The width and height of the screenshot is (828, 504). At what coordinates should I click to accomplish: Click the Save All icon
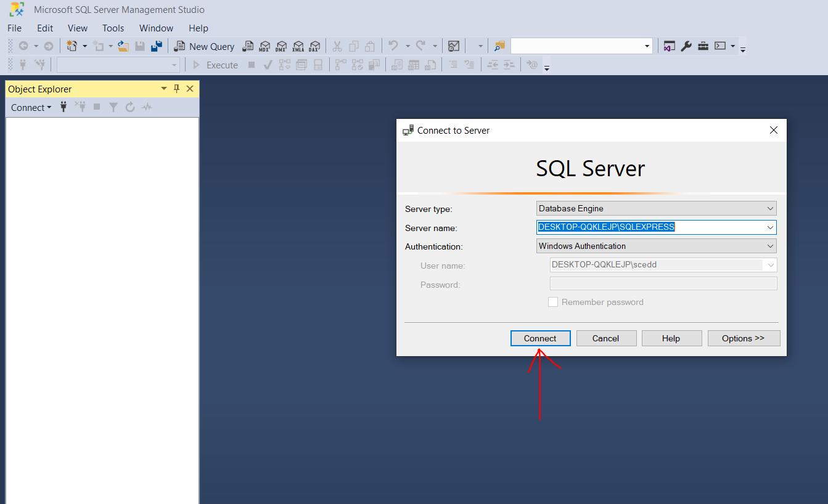pyautogui.click(x=157, y=46)
